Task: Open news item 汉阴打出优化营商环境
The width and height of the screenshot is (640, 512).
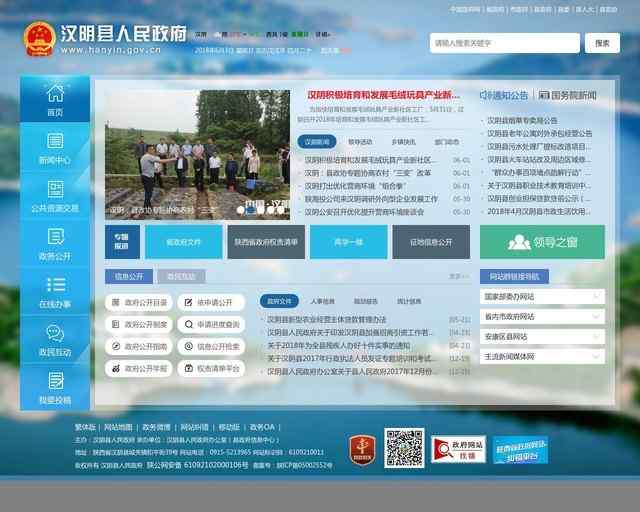Action: (355, 186)
